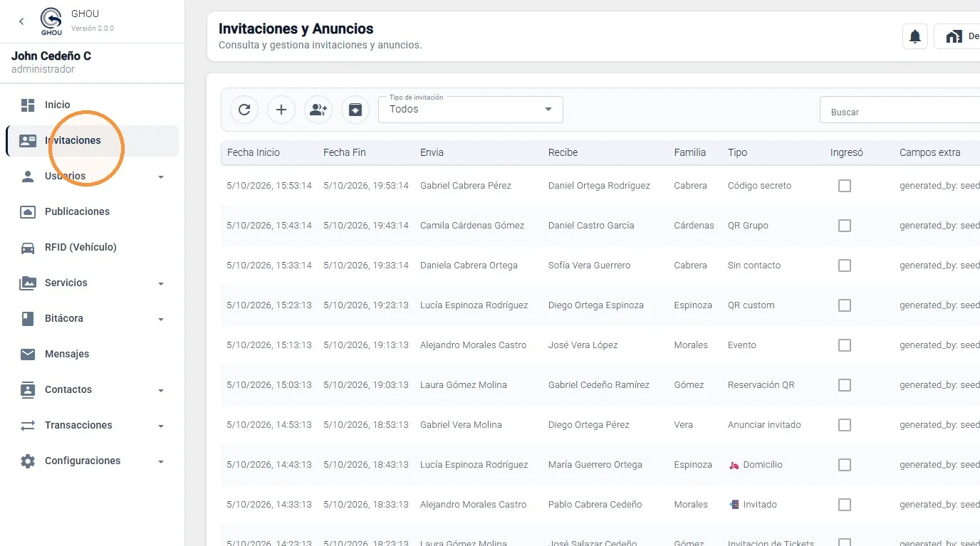This screenshot has height=546, width=980.
Task: Sort by Fecha Inicio column header
Action: click(254, 152)
